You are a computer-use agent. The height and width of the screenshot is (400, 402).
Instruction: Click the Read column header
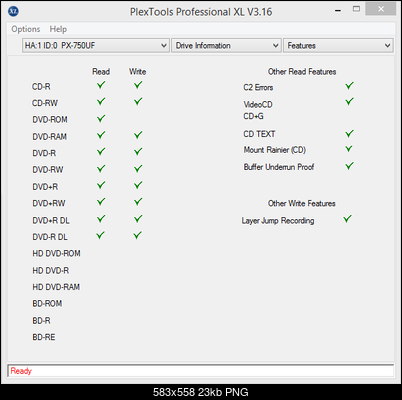[x=101, y=72]
